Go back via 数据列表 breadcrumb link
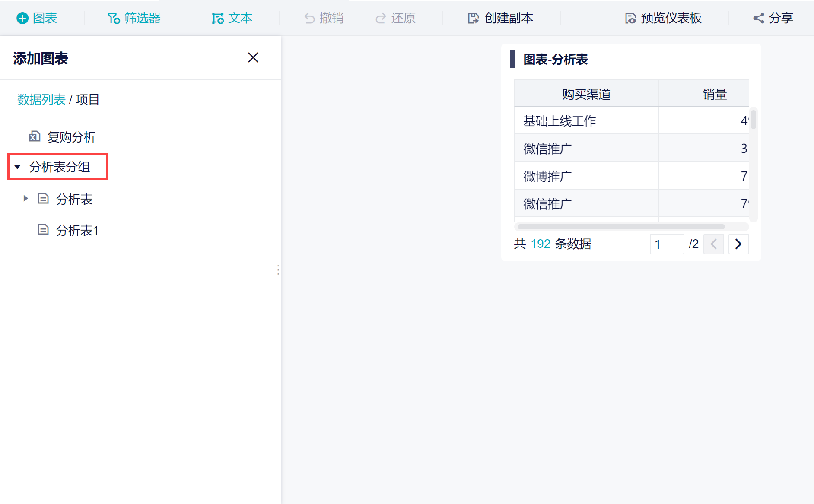The image size is (814, 504). coord(41,100)
